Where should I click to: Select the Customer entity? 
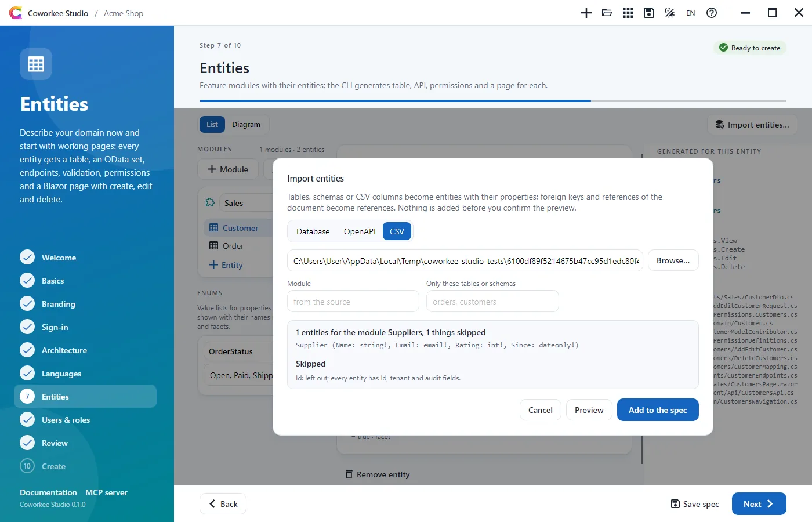coord(238,228)
